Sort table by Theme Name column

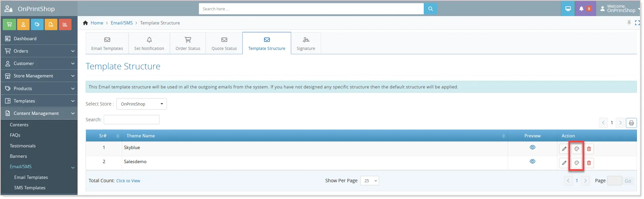coord(315,136)
